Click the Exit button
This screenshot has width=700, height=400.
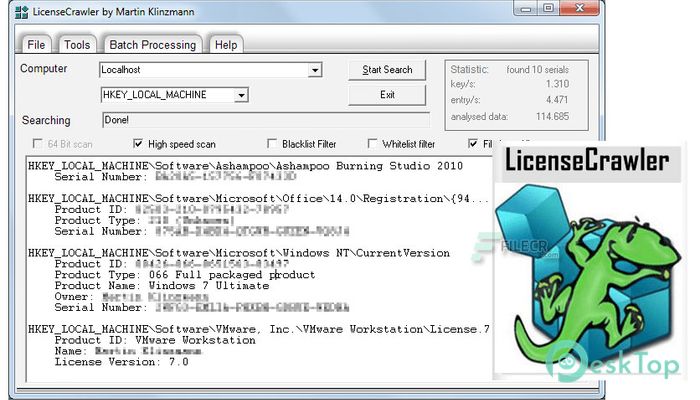pyautogui.click(x=387, y=95)
